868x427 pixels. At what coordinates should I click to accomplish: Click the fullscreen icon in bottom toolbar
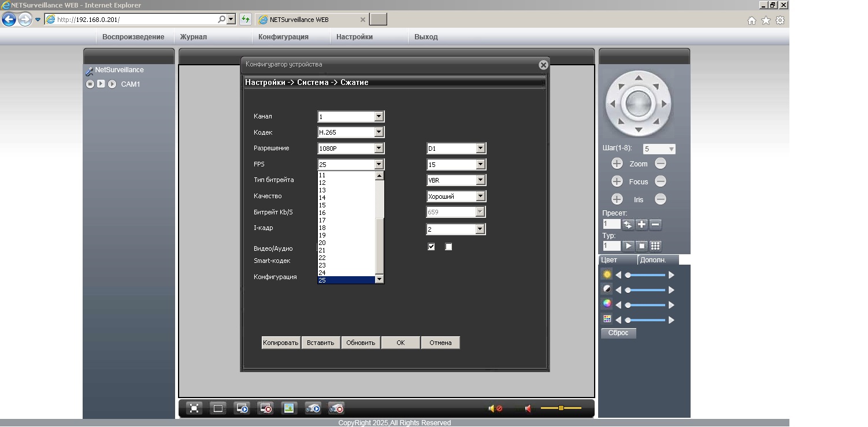pos(195,409)
